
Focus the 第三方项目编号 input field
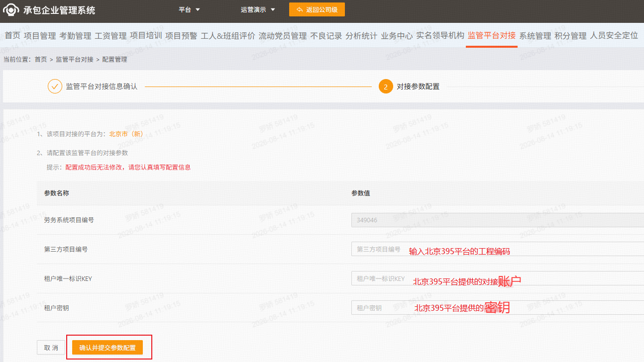point(498,249)
